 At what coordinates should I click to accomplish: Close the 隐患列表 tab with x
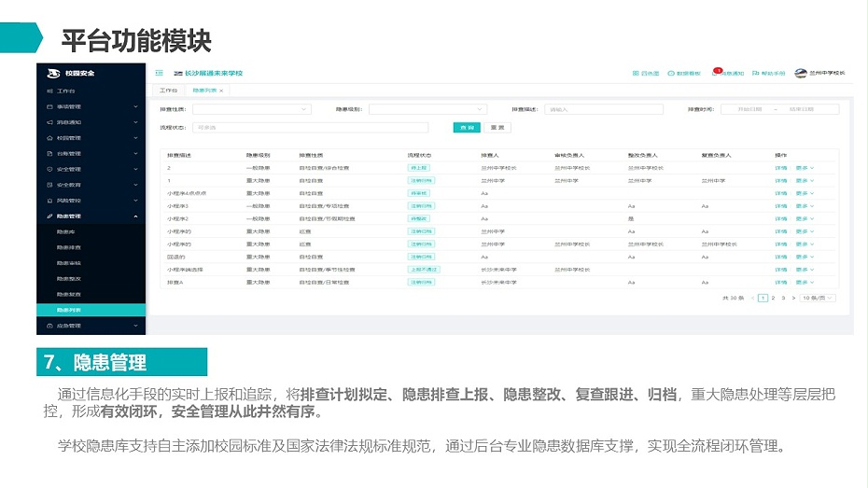tap(221, 91)
